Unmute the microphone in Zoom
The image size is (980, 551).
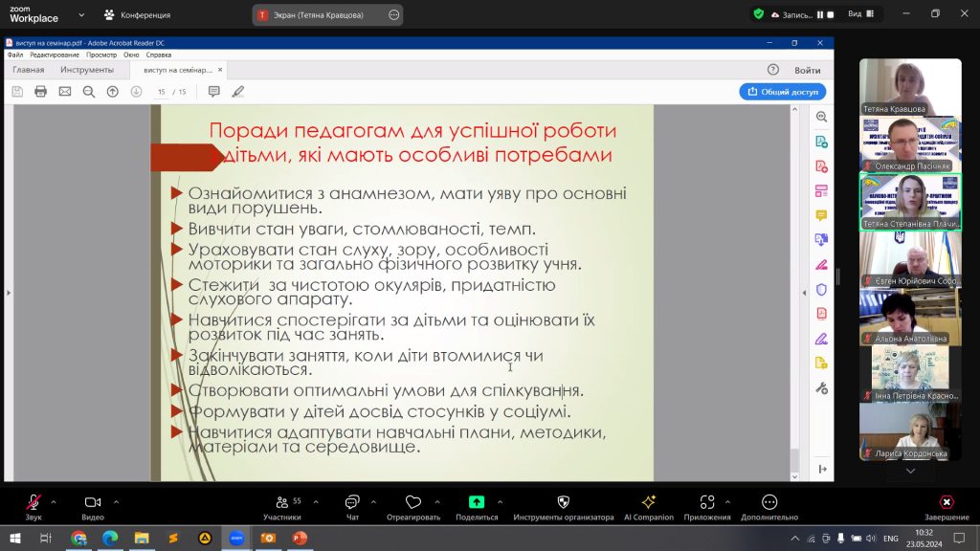[33, 506]
